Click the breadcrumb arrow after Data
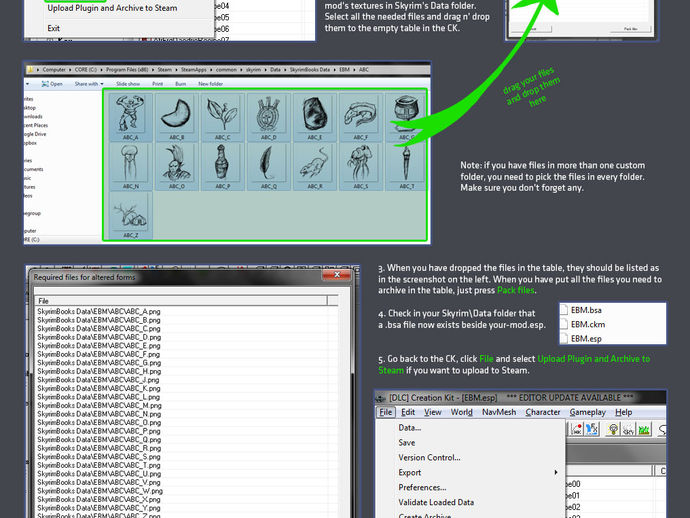Viewport: 690px width, 518px height. pyautogui.click(x=285, y=70)
